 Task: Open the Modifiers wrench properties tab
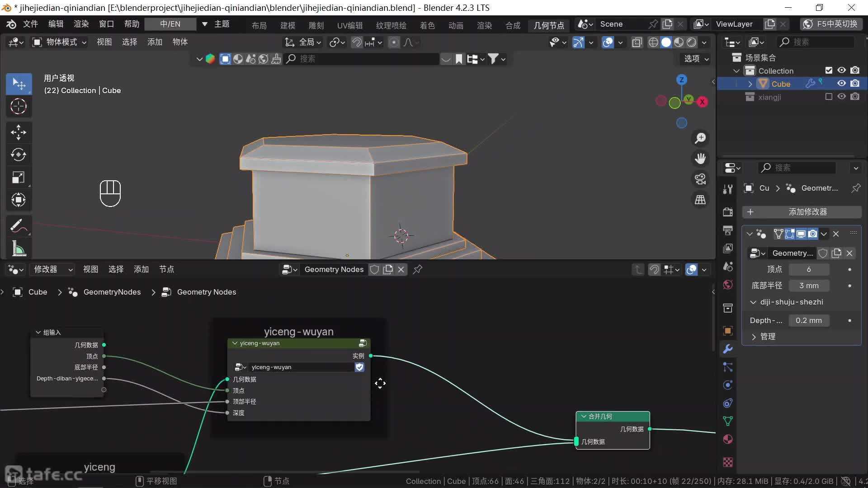[728, 349]
